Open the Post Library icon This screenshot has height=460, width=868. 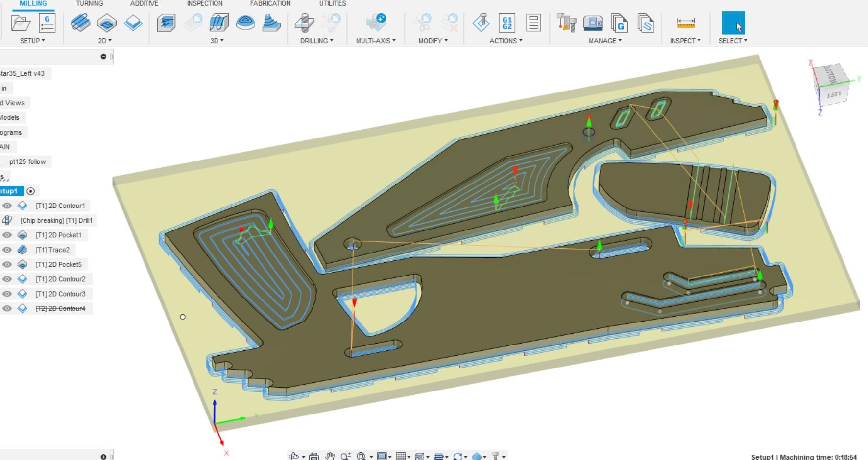click(x=620, y=23)
